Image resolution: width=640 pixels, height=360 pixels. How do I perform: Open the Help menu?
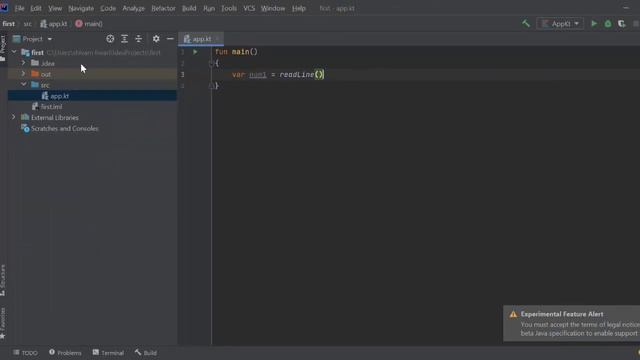[x=299, y=8]
